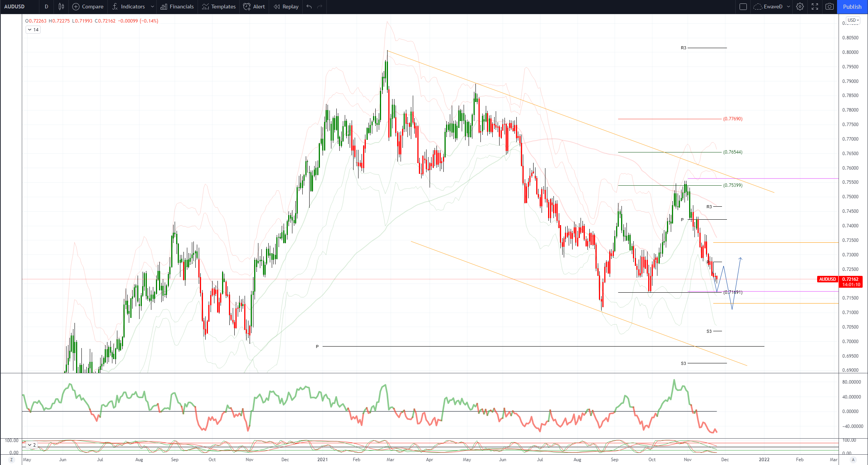The image size is (868, 465).
Task: Take a chart snapshot with camera icon
Action: coord(829,6)
